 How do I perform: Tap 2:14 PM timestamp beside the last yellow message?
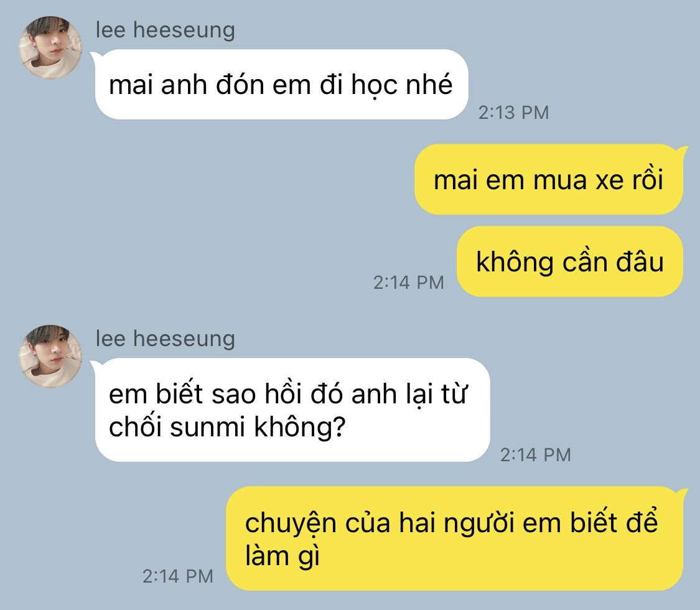tap(178, 576)
